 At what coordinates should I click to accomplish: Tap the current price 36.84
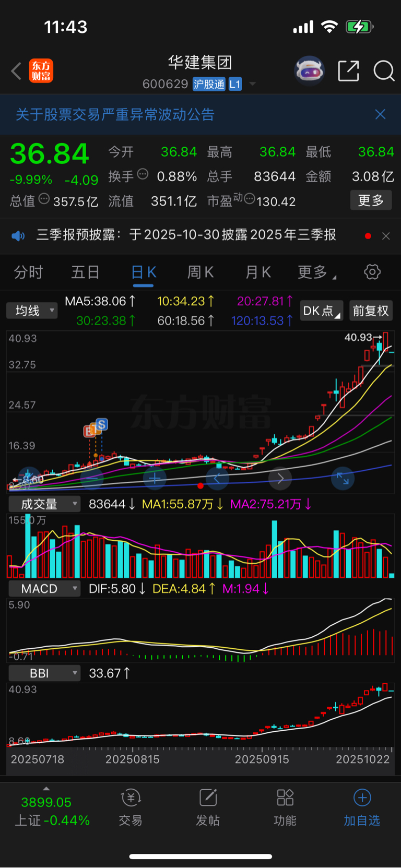(x=50, y=154)
